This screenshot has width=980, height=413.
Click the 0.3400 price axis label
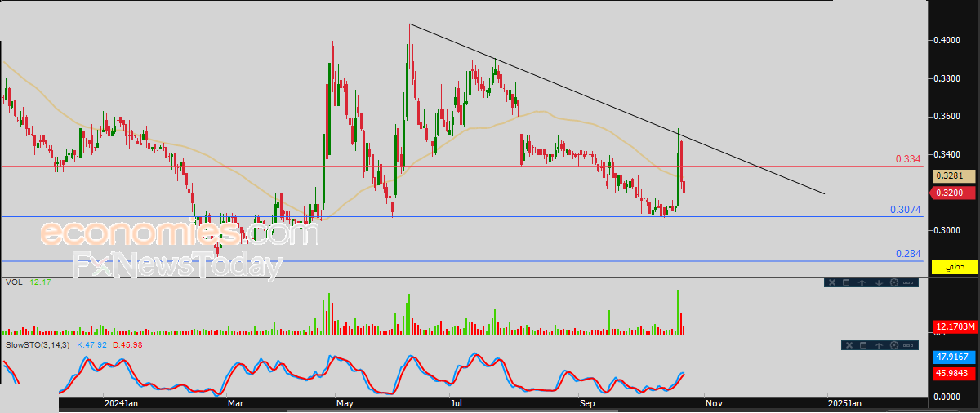tap(947, 154)
